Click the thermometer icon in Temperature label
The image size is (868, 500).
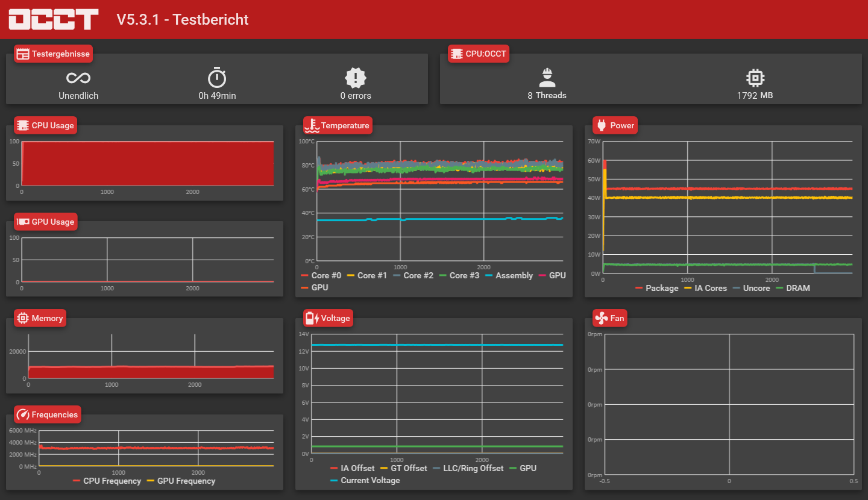coord(312,125)
